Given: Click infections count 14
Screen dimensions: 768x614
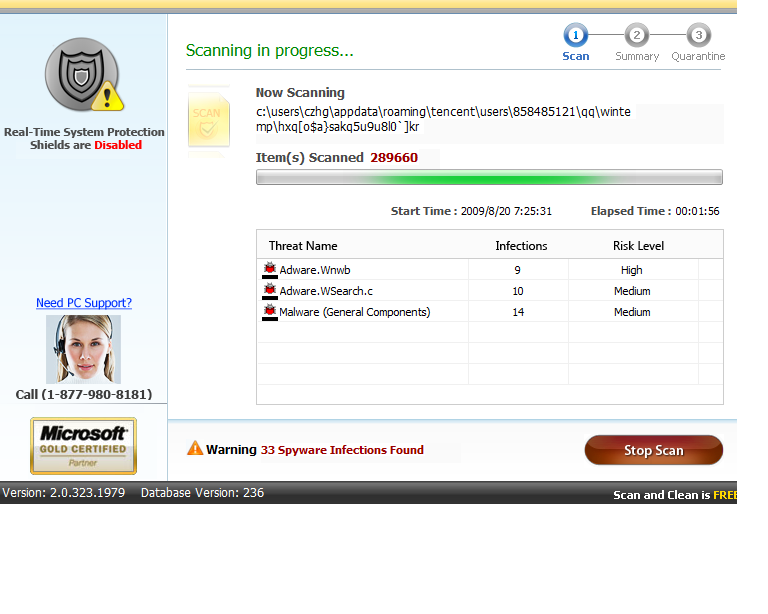Looking at the screenshot, I should click(518, 312).
